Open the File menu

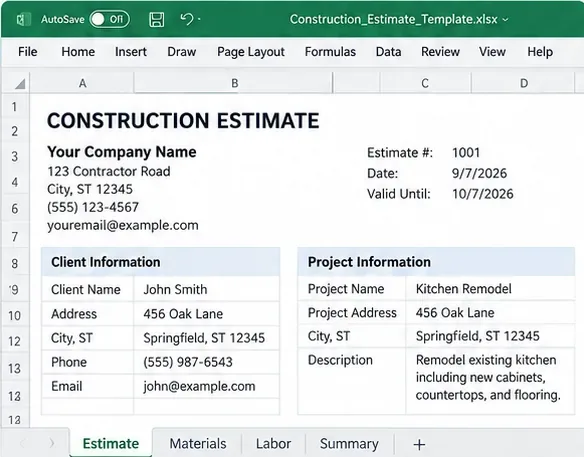tap(28, 51)
